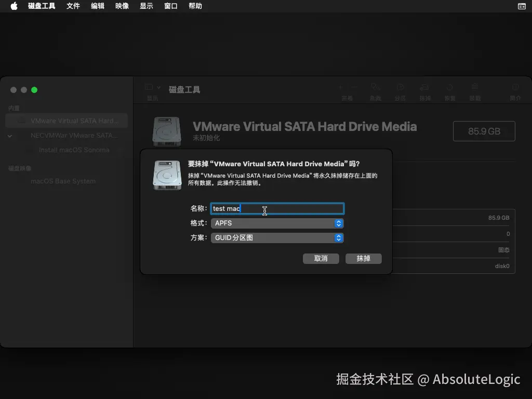Click the 抹掉 erase button in dialog
The height and width of the screenshot is (399, 532).
(x=363, y=259)
